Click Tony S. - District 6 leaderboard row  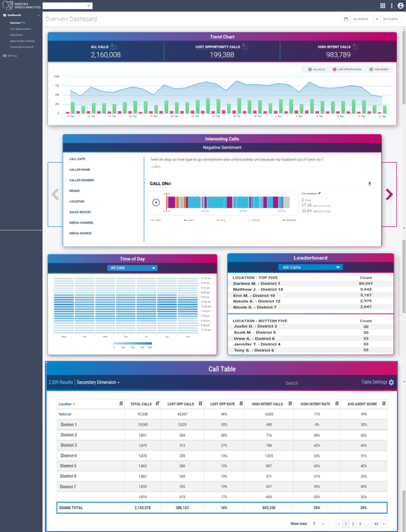point(310,350)
